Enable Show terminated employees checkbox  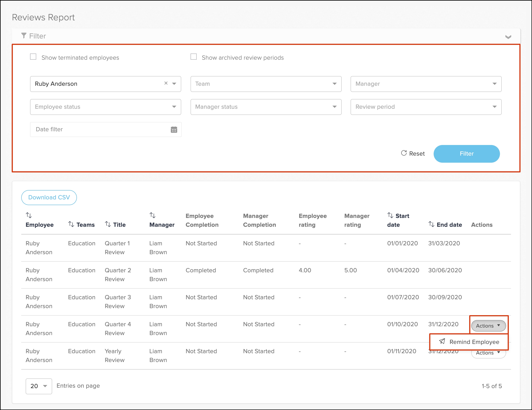[x=33, y=57]
